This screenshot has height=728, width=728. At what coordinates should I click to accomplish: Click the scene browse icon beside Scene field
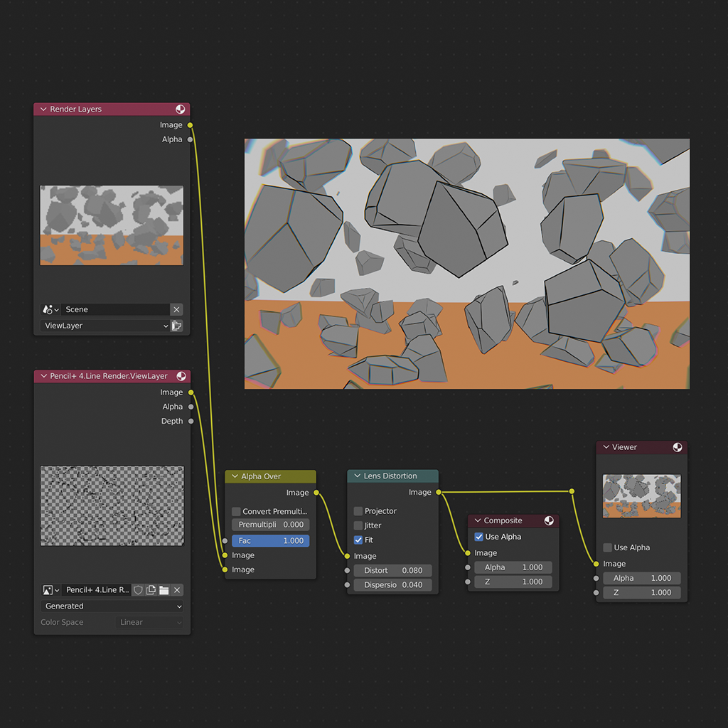[50, 310]
